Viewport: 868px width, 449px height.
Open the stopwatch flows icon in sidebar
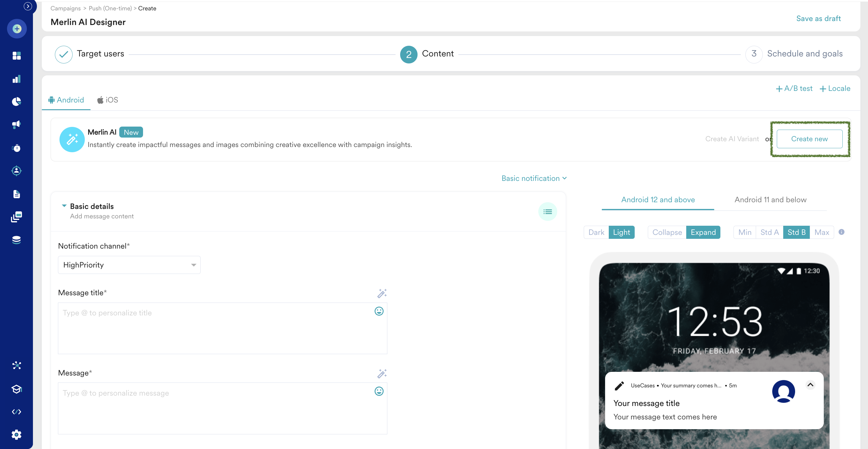(x=16, y=148)
